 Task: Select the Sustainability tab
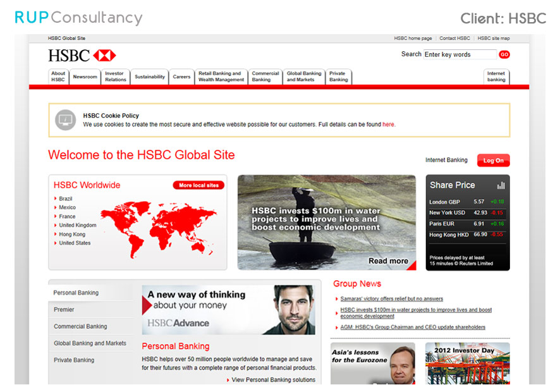[x=150, y=77]
